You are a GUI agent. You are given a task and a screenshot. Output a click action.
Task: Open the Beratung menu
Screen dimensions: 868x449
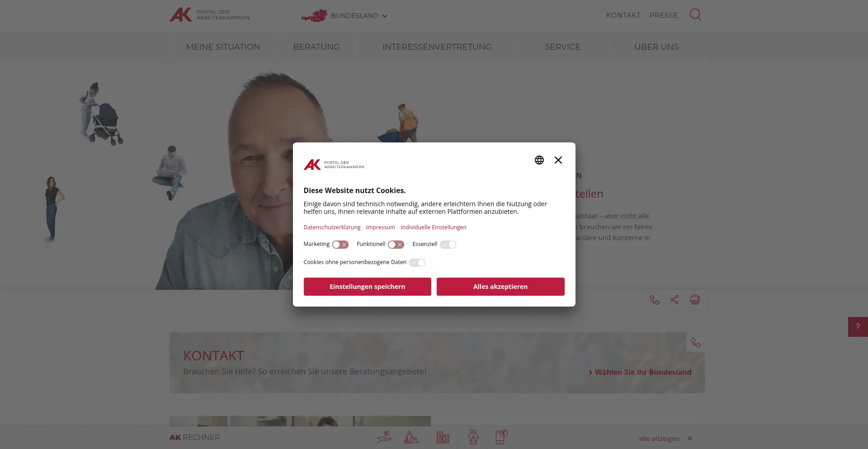point(316,47)
